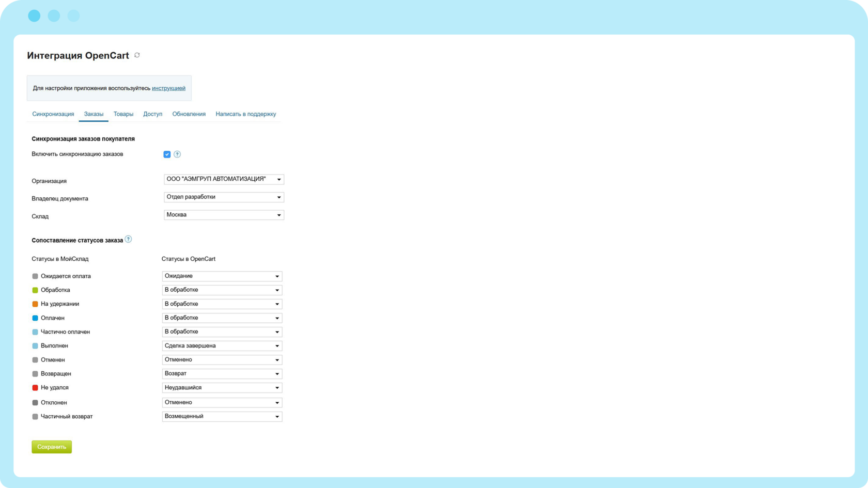This screenshot has height=488, width=868.
Task: Click gray swatch for Частичный возврат status
Action: click(x=35, y=417)
